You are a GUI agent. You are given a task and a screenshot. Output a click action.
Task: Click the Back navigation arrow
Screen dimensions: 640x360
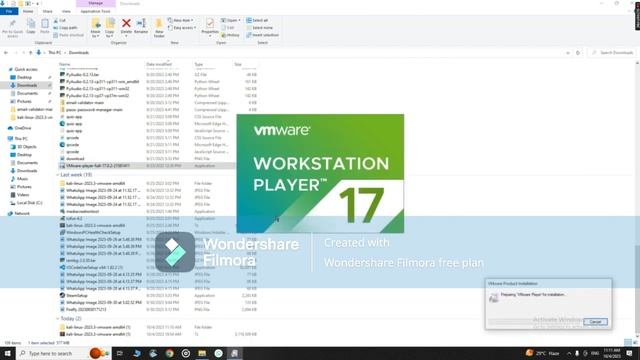click(x=6, y=53)
